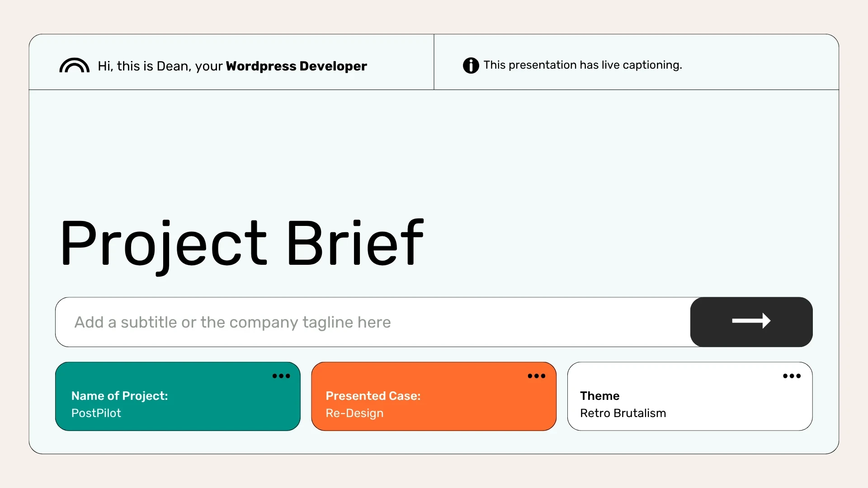Screen dimensions: 868x488
Task: Click the bold "Wordpress Developer" text
Action: (x=296, y=66)
